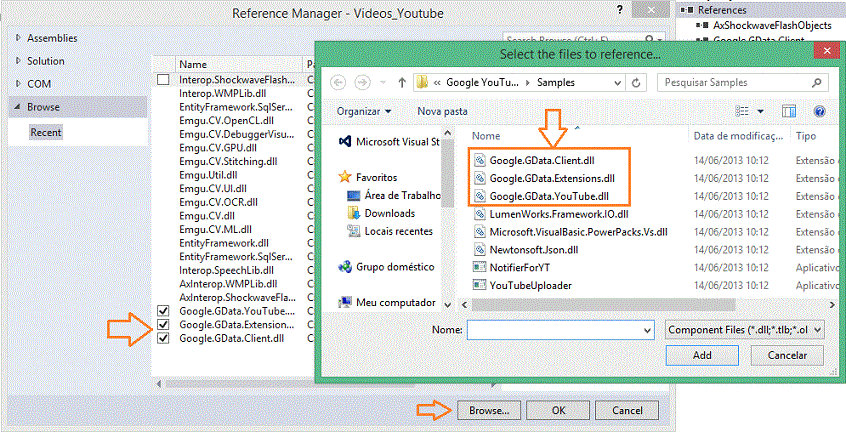Expand the Assemblies category
This screenshot has height=432, width=846.
click(18, 38)
